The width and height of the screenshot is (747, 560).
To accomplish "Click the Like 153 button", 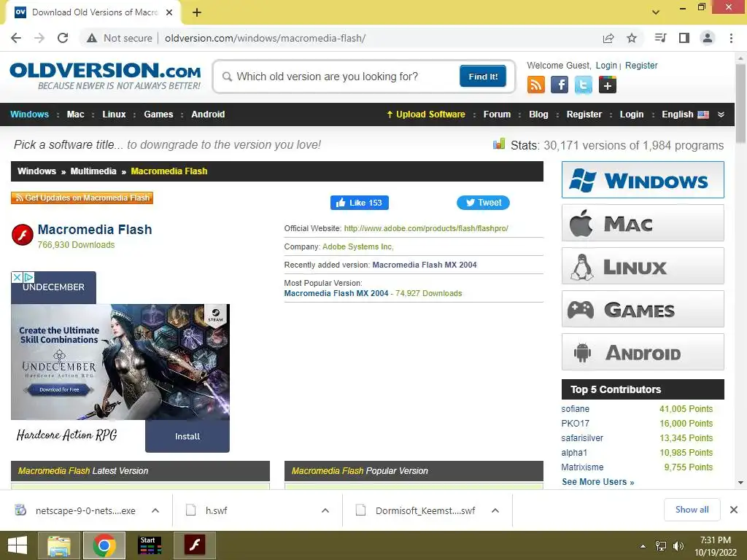I will [x=360, y=203].
